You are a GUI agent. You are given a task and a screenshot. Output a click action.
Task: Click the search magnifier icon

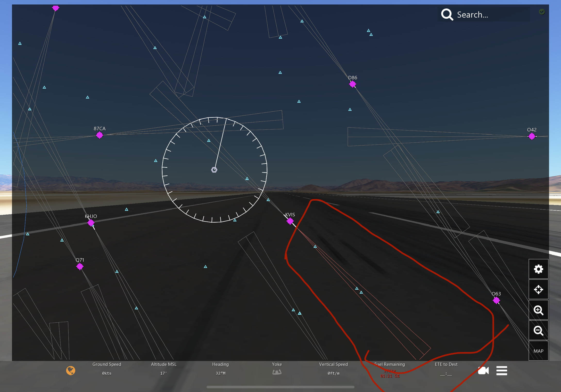click(x=447, y=14)
